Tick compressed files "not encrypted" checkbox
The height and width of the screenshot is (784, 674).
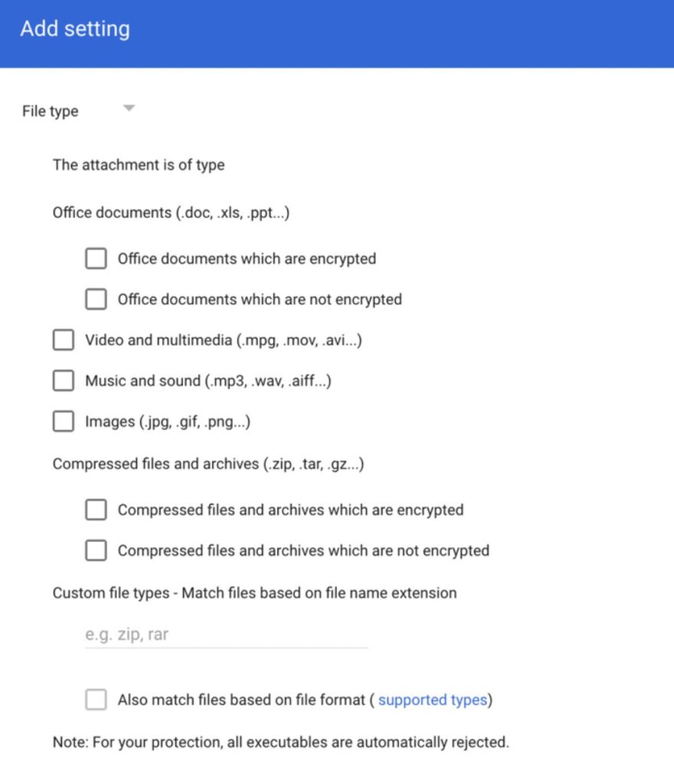[x=96, y=550]
